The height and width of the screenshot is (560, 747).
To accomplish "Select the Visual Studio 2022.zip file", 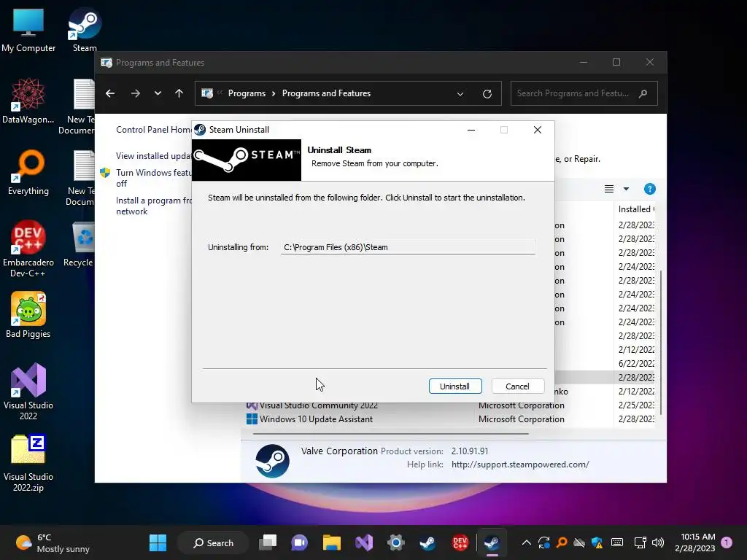I will click(x=28, y=463).
